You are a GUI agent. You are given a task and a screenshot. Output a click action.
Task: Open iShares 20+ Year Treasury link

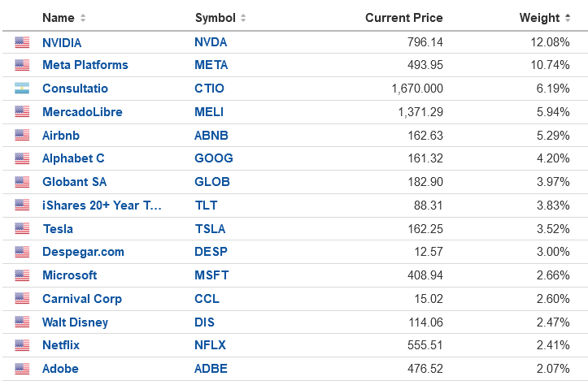[102, 205]
